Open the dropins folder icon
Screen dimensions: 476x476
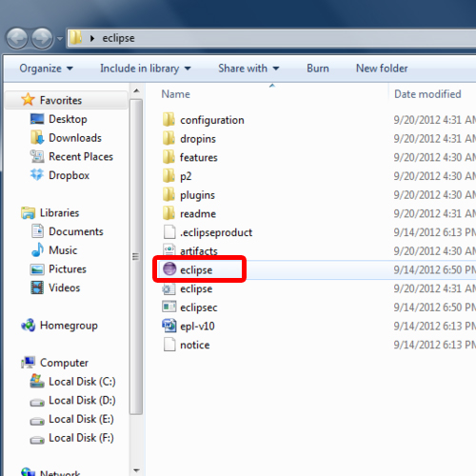pyautogui.click(x=169, y=138)
